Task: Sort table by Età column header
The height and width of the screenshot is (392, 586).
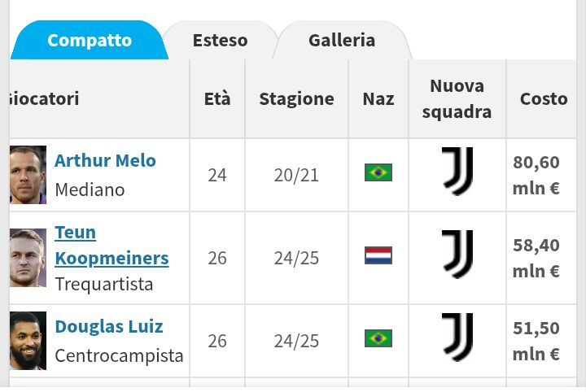Action: (217, 99)
